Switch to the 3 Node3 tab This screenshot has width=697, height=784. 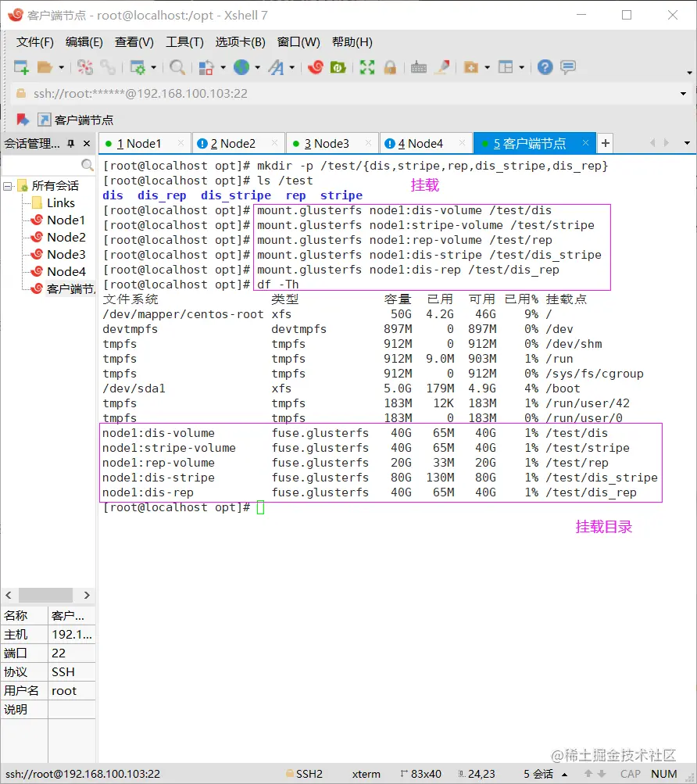(x=332, y=144)
